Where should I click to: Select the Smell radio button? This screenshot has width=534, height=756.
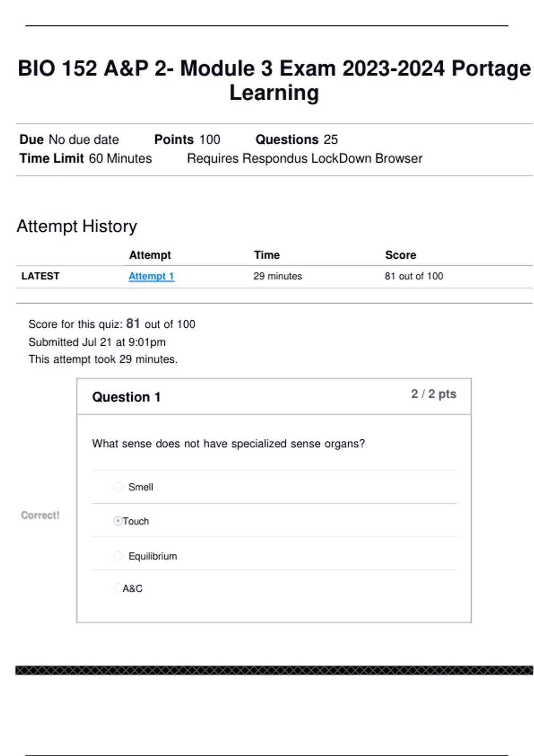pos(118,487)
